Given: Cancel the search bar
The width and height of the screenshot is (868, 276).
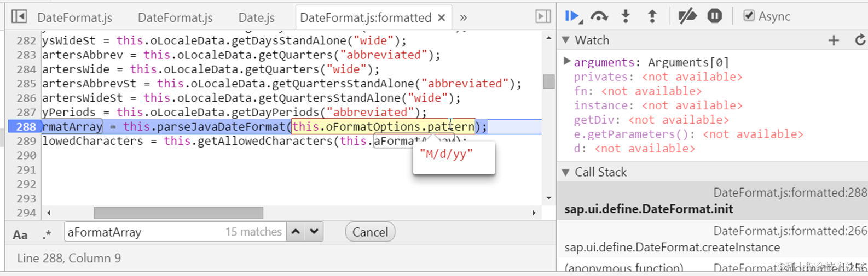Looking at the screenshot, I should (x=370, y=232).
